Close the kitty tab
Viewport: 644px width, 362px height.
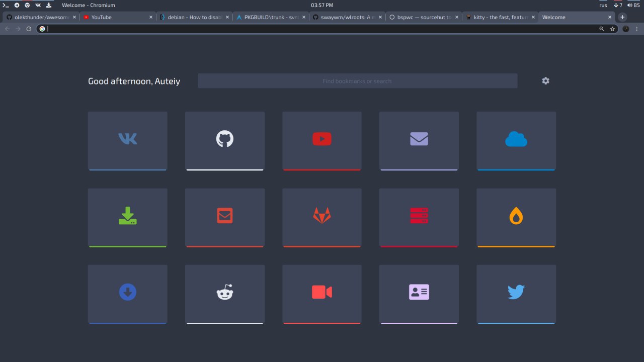(533, 17)
